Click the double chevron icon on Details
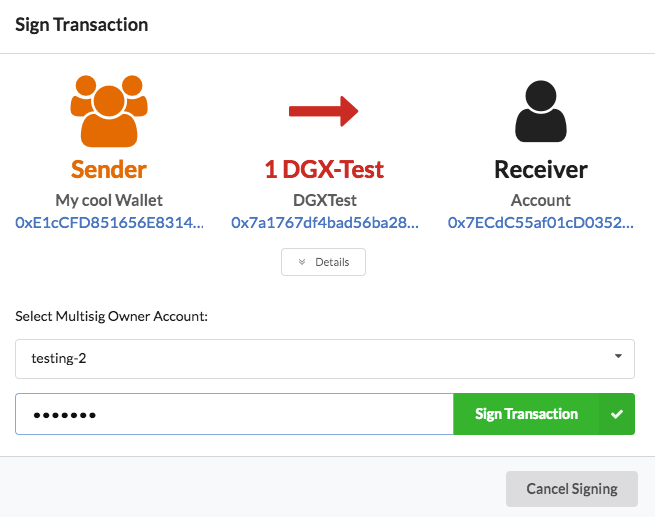The height and width of the screenshot is (517, 655). 301,262
